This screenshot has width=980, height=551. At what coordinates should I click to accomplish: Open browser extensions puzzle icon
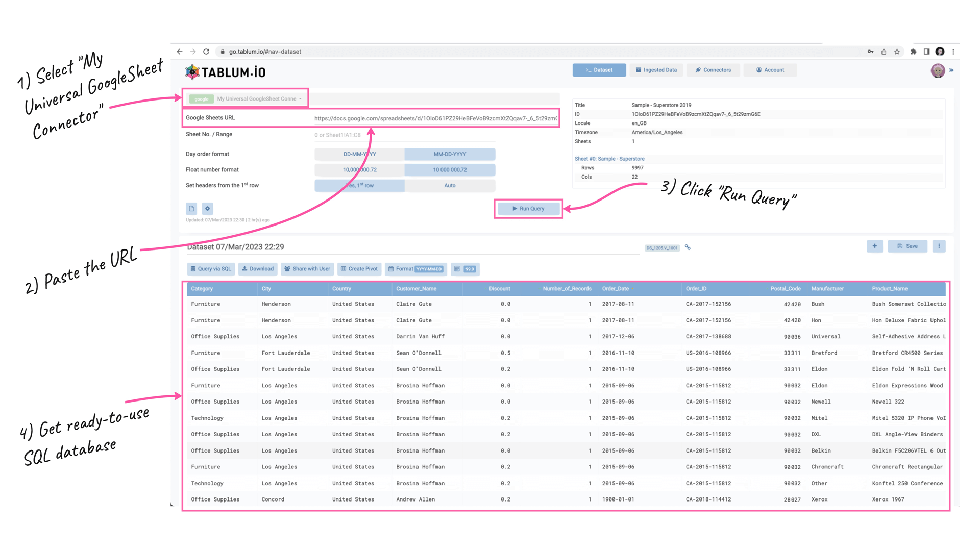pos(913,52)
